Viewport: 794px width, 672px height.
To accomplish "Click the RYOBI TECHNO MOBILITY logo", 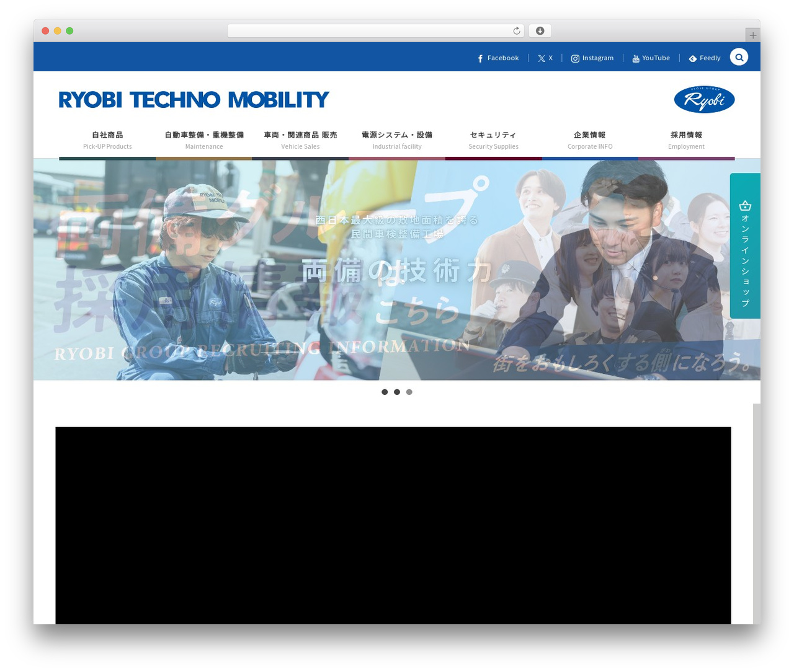I will pos(194,100).
